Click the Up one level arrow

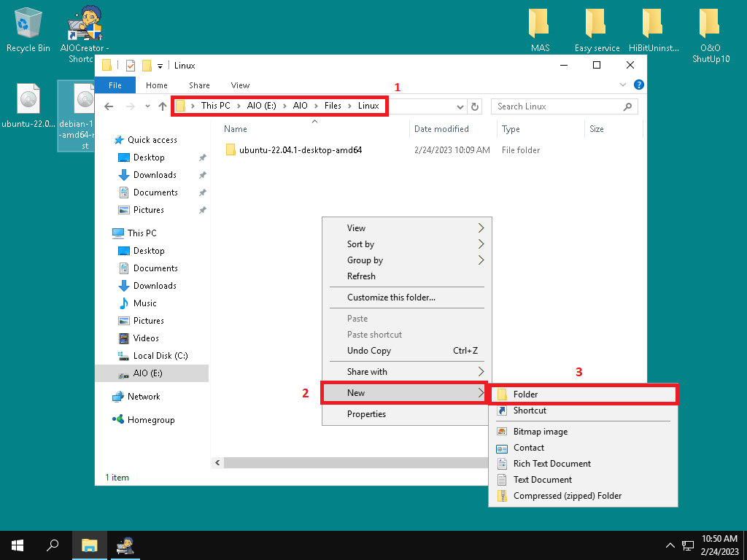point(163,106)
